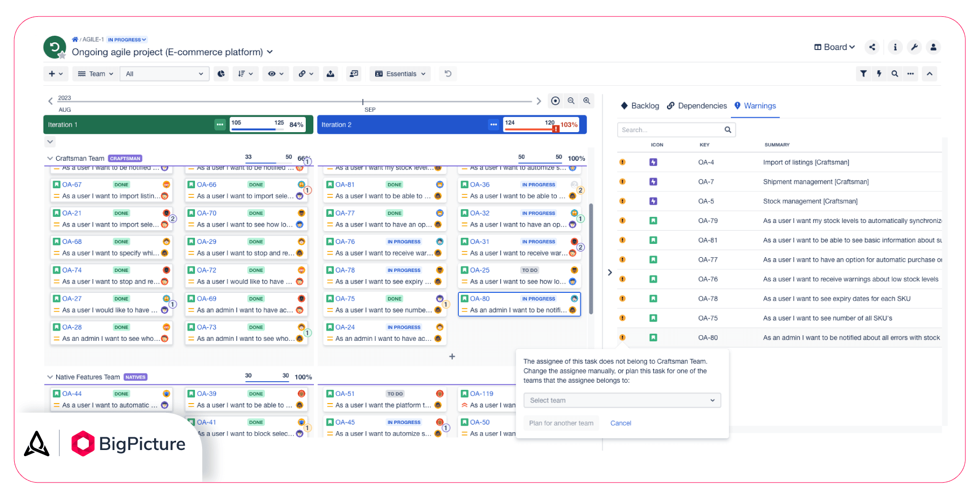Screen dimensions: 980x499
Task: Open the All teams combo box
Action: click(x=164, y=74)
